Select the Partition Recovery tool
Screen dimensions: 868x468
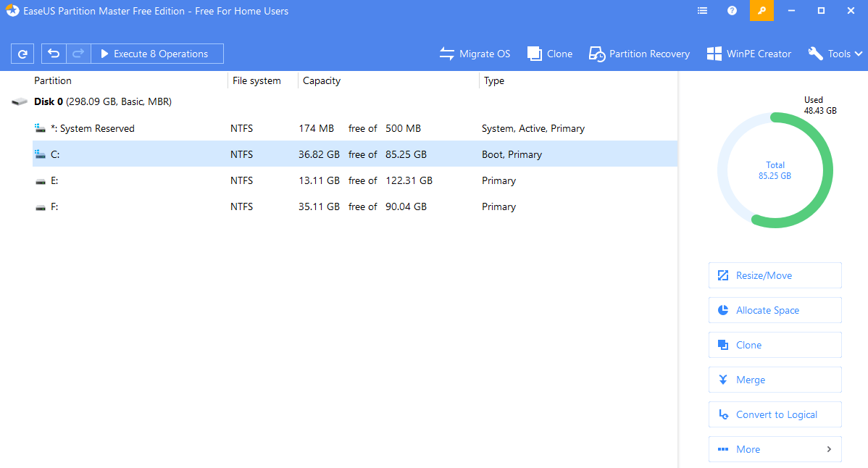point(639,53)
